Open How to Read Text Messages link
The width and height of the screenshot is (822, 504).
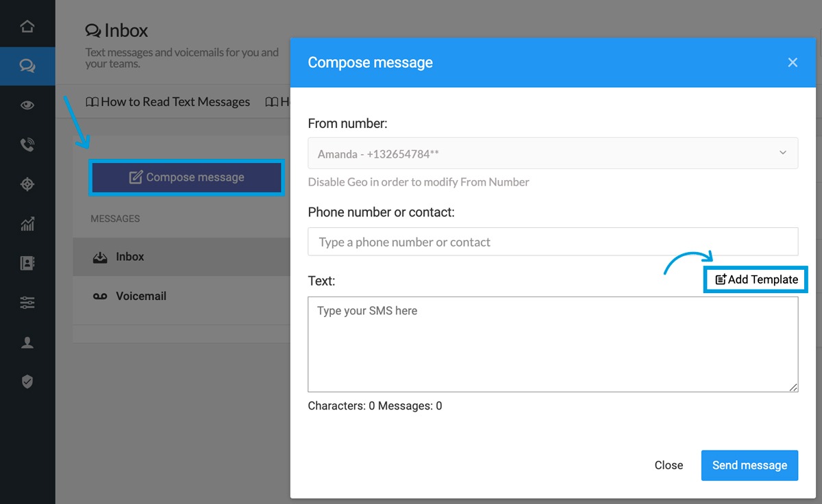[x=168, y=102]
